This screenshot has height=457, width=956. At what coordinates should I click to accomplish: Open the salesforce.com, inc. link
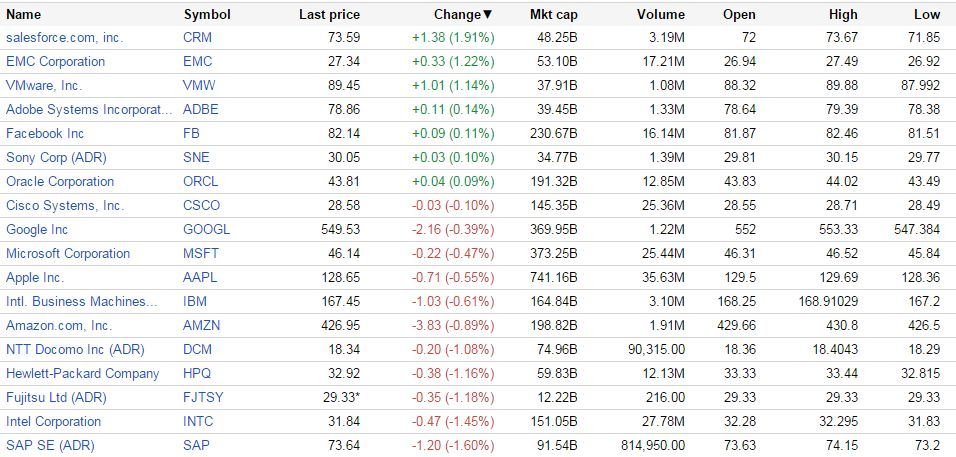(x=64, y=37)
